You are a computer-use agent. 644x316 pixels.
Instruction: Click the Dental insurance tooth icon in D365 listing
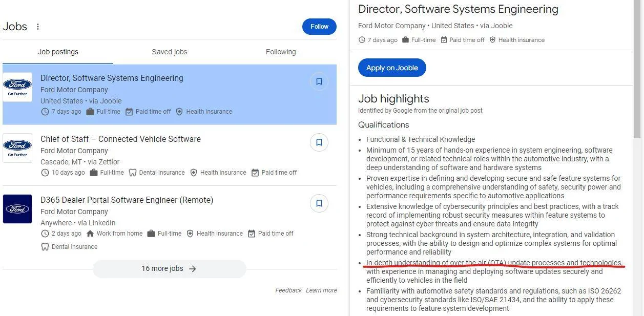point(45,247)
